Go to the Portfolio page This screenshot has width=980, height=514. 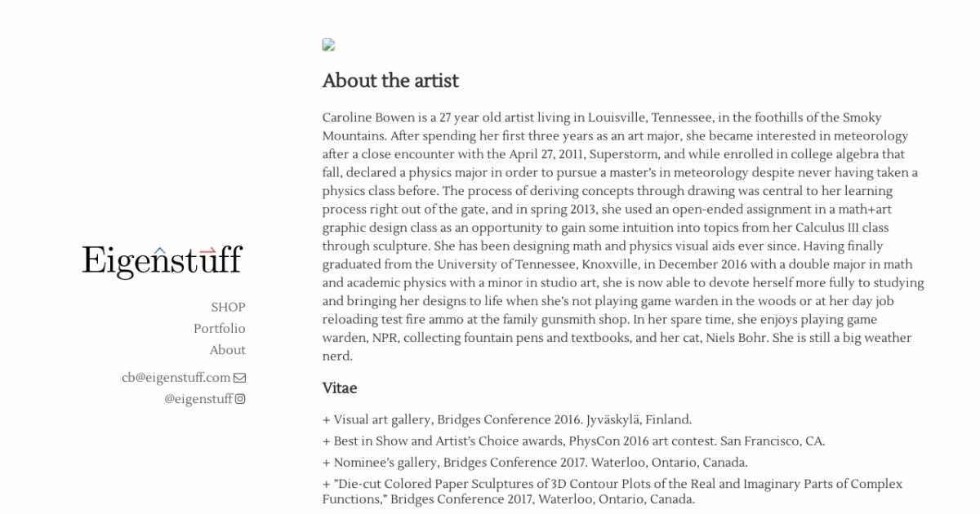(x=219, y=329)
